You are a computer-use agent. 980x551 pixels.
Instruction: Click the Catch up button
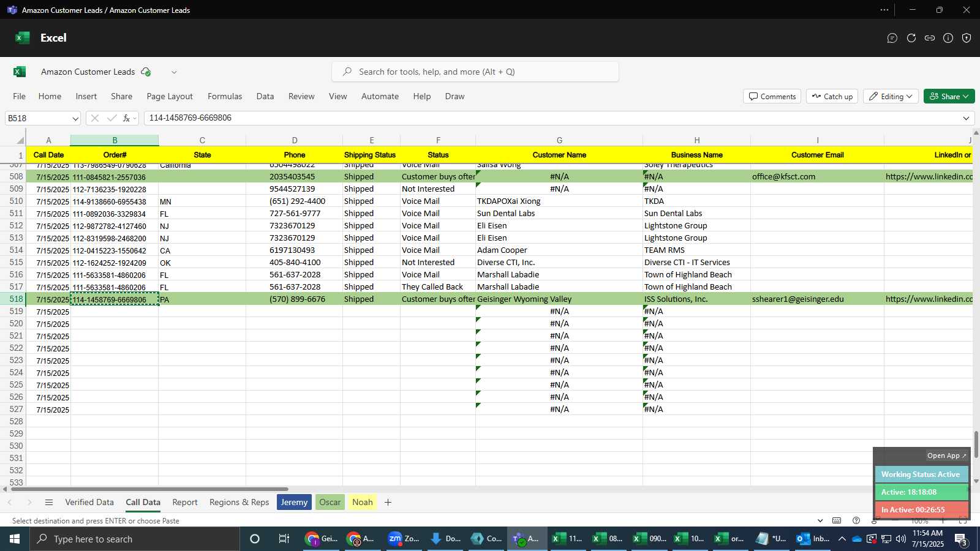coord(832,97)
